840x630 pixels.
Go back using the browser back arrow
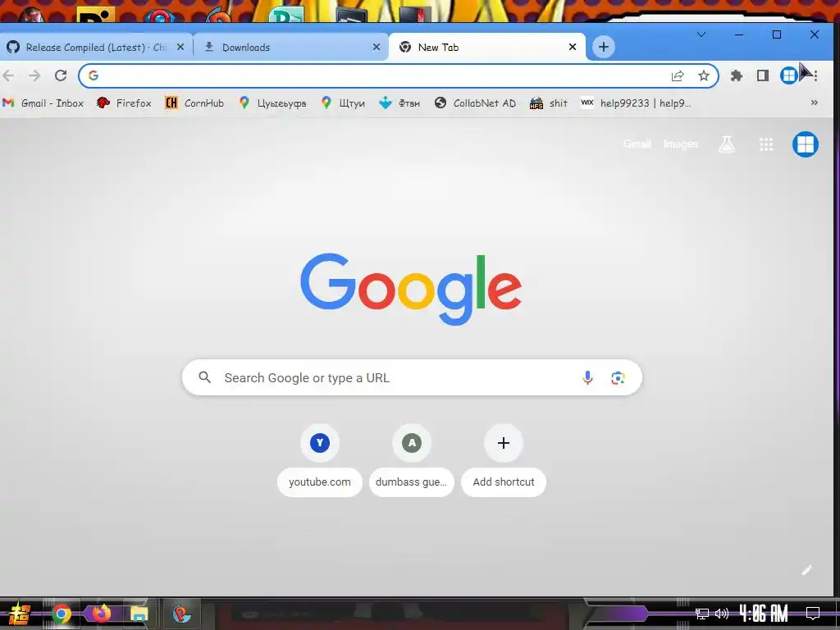8,75
